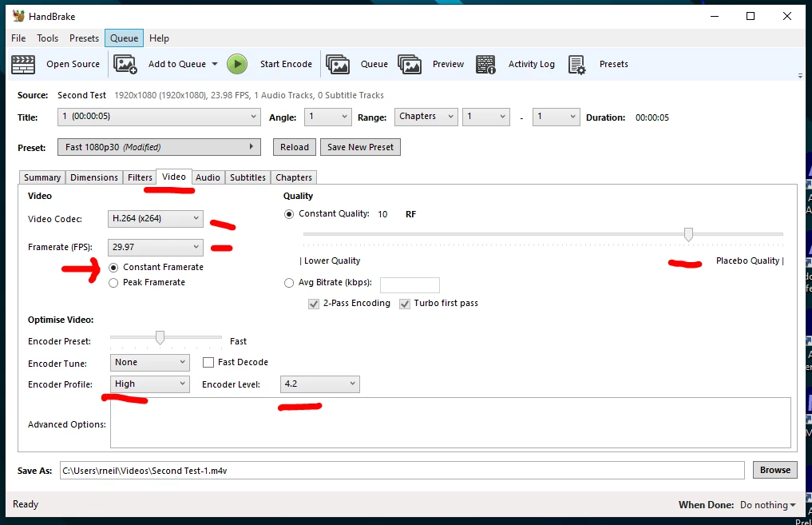The image size is (812, 525).
Task: Toggle Fast Decode checkbox
Action: pos(208,362)
